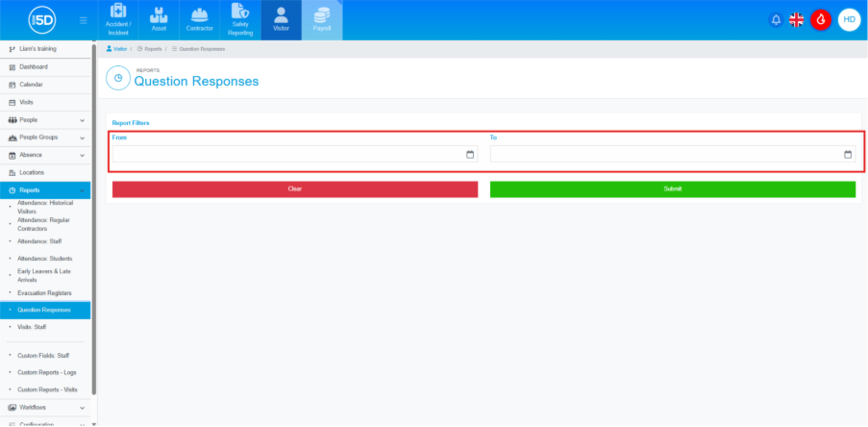Click the sidebar vertical scrollbar
Screen dimensions: 868x427
[x=94, y=218]
